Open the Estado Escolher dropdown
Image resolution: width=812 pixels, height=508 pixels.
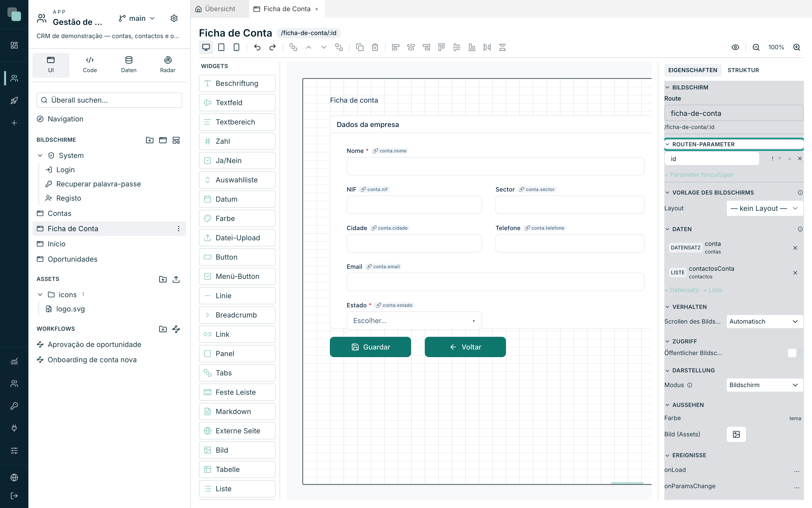414,321
